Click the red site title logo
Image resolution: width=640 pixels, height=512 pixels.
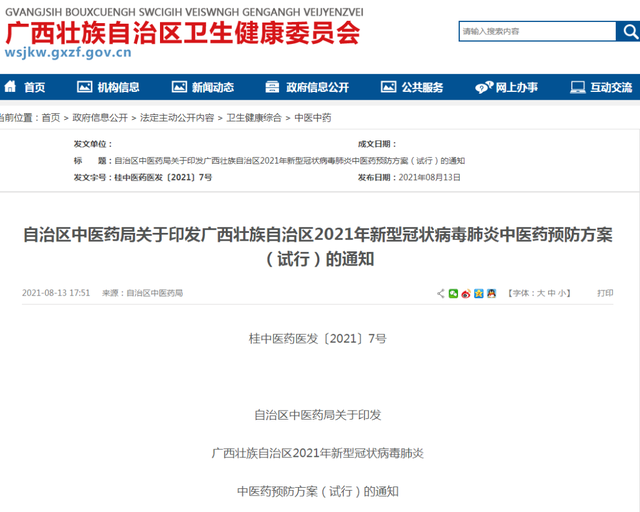(x=182, y=33)
